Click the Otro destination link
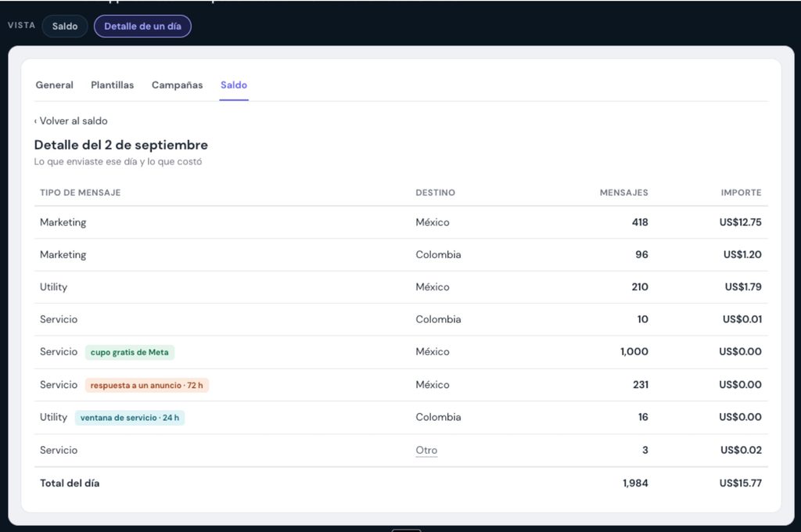Viewport: 801px width, 532px height. click(x=426, y=450)
